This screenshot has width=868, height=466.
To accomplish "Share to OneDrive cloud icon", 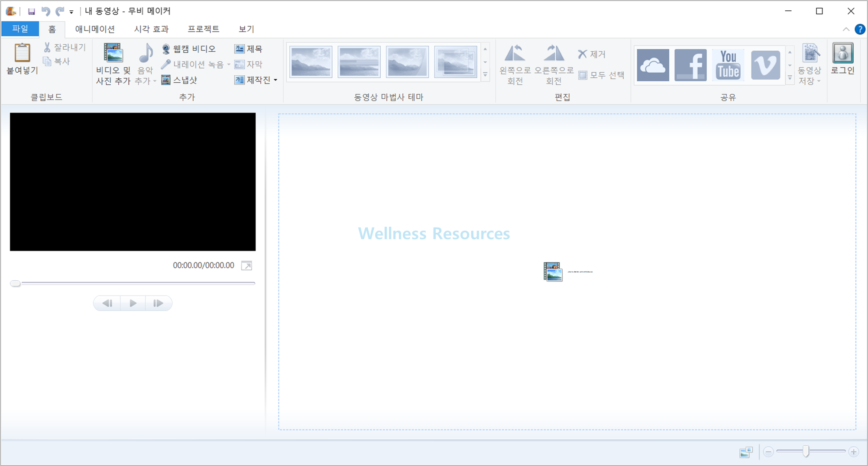I will pyautogui.click(x=653, y=65).
